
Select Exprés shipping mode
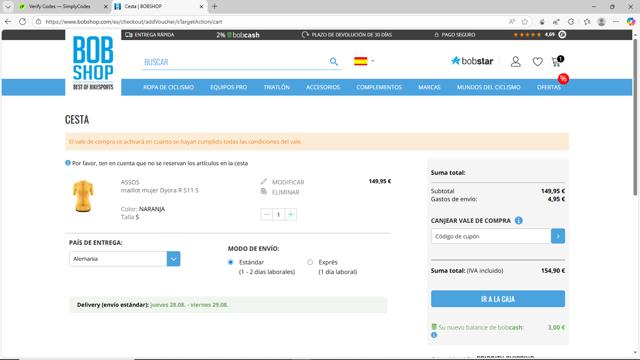tap(310, 262)
